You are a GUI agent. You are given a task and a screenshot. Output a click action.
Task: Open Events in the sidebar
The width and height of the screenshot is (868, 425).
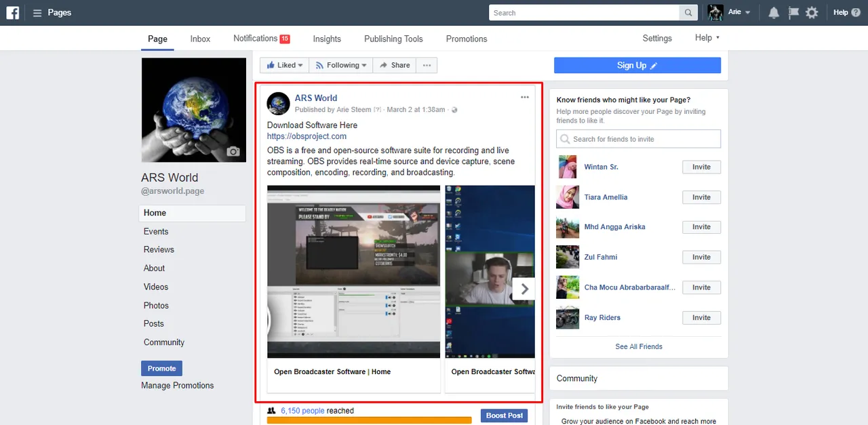(156, 231)
